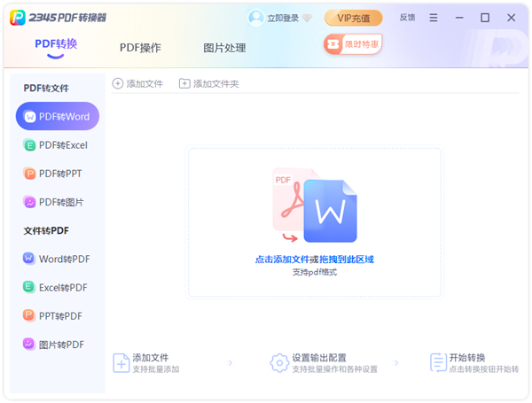Image resolution: width=532 pixels, height=403 pixels.
Task: Switch to the 图片处理 tab
Action: point(224,48)
